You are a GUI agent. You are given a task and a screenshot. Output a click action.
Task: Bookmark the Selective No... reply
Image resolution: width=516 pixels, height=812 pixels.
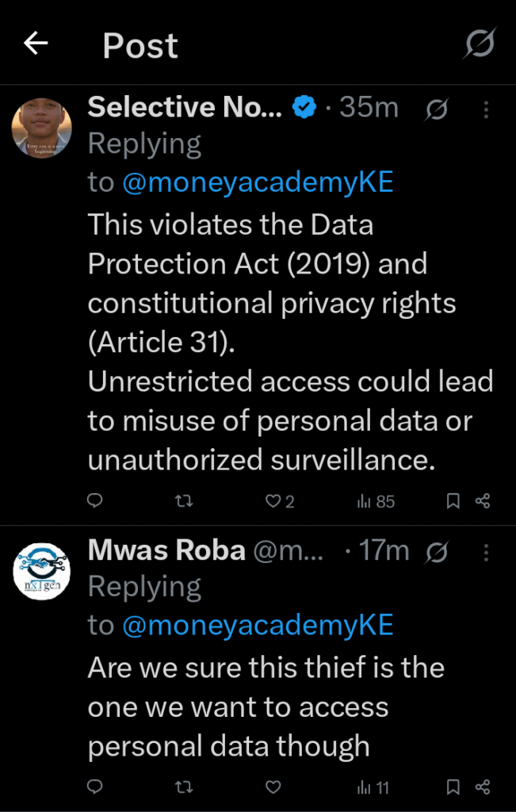(x=453, y=501)
